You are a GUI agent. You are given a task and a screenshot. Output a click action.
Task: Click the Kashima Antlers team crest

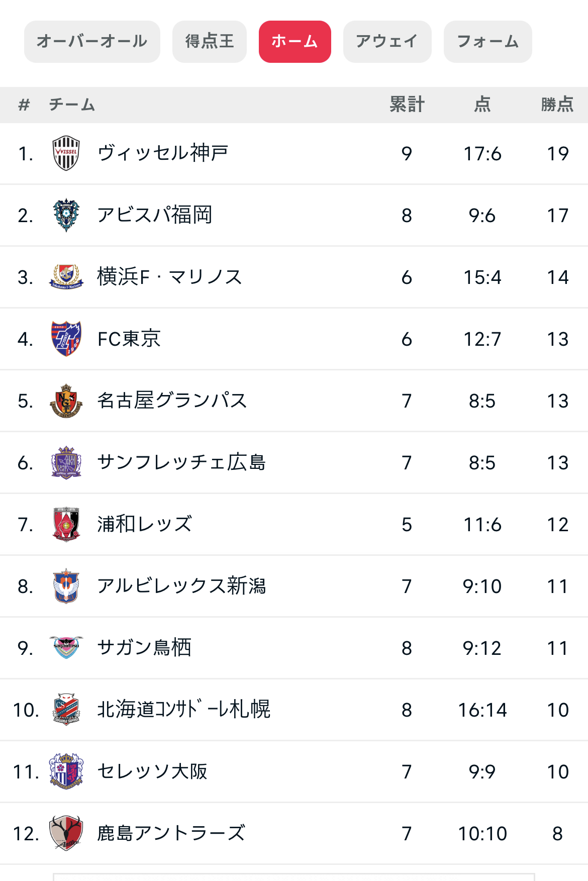pyautogui.click(x=66, y=833)
